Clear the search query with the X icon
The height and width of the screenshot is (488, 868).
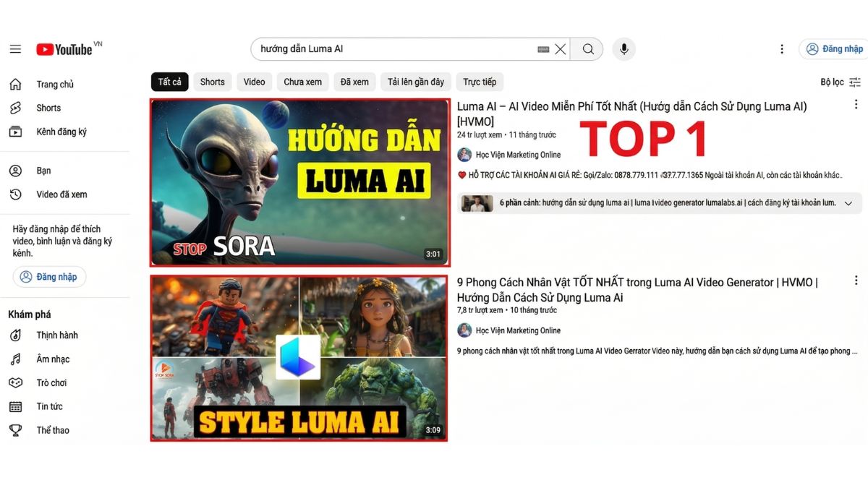pyautogui.click(x=561, y=48)
